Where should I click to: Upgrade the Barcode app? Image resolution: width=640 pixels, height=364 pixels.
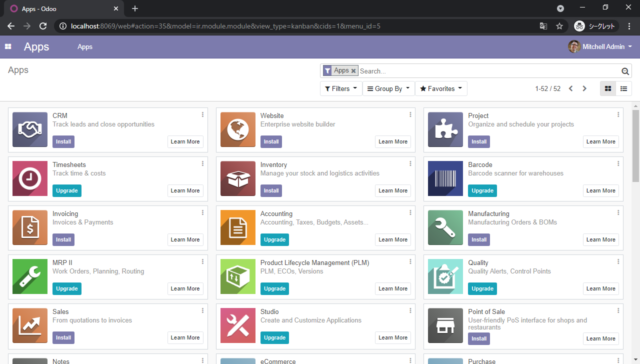(x=482, y=190)
